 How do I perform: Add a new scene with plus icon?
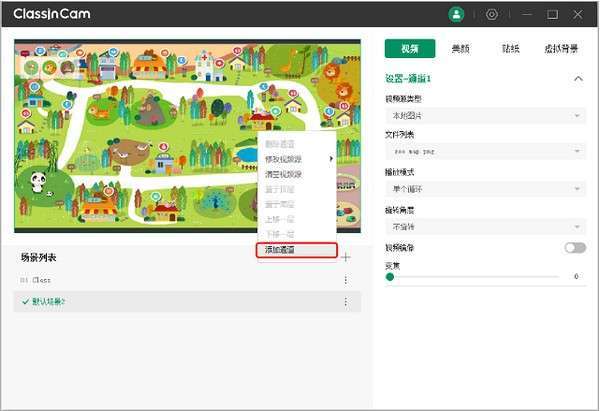[346, 257]
